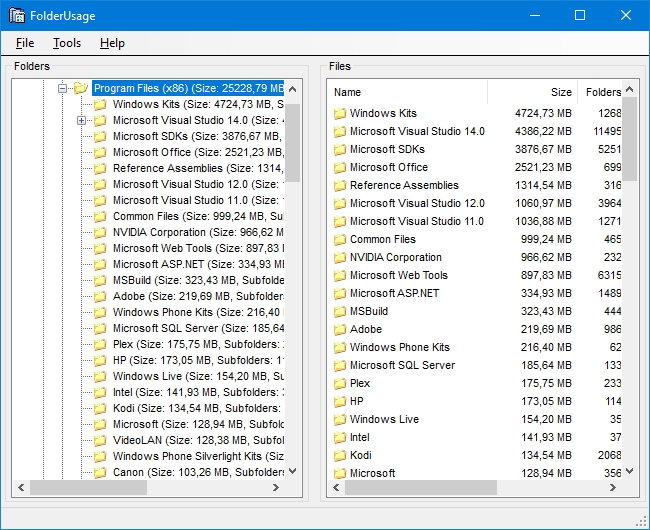
Task: Click the Kodi folder icon in tree
Action: click(x=100, y=409)
